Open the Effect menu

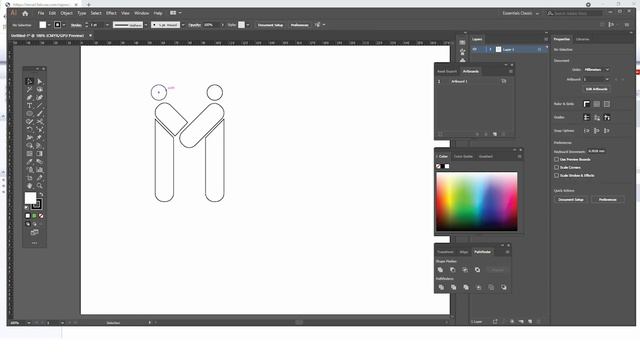111,13
